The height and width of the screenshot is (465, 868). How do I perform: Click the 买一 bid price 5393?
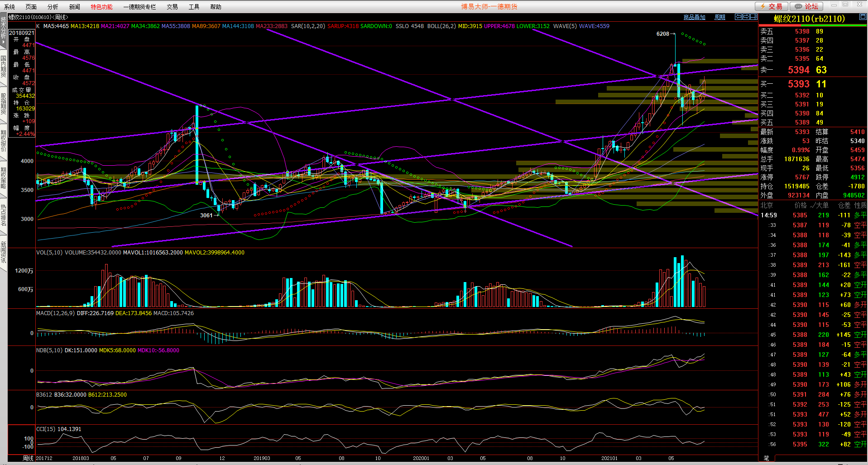pyautogui.click(x=798, y=84)
